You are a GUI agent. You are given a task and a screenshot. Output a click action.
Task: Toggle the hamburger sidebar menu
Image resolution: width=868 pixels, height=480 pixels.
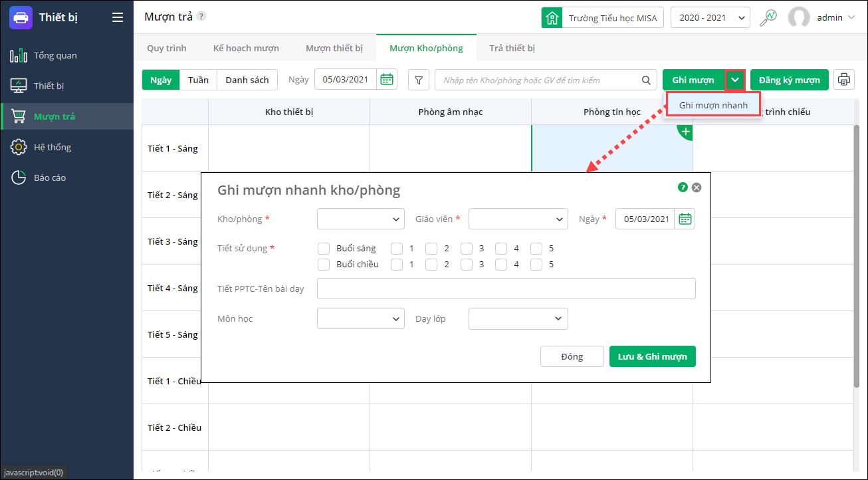click(x=118, y=17)
